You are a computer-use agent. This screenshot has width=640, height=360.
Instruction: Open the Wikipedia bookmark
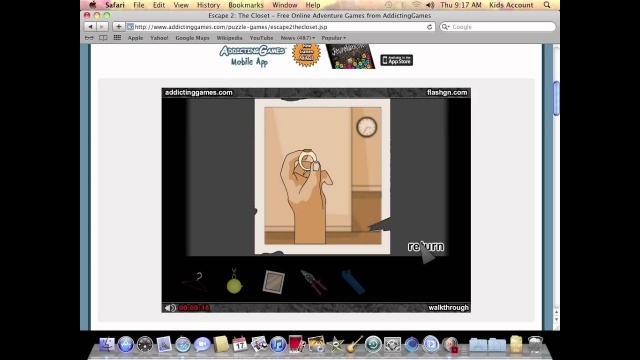point(229,38)
